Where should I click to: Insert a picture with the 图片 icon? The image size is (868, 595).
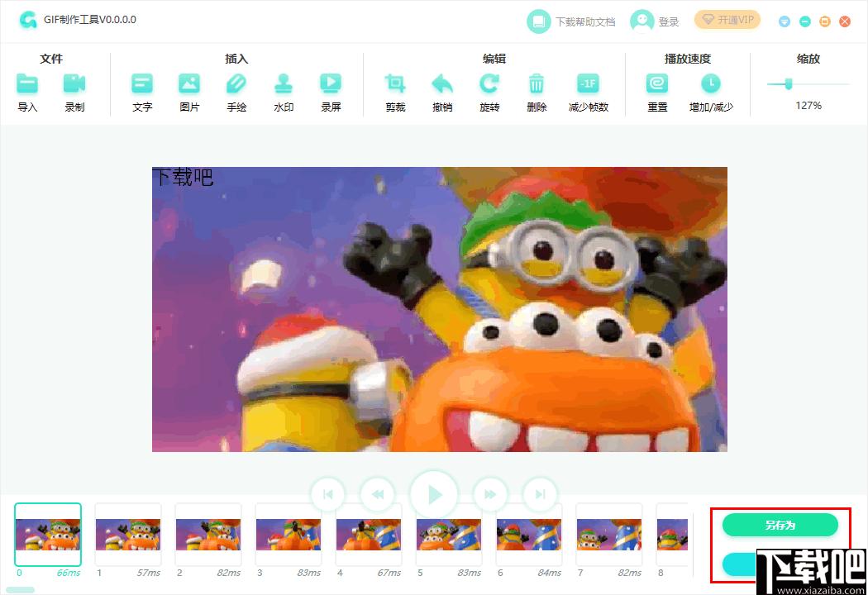click(189, 84)
